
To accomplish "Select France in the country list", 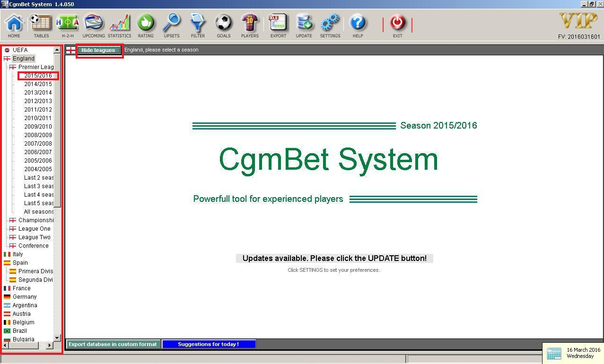I will point(21,288).
